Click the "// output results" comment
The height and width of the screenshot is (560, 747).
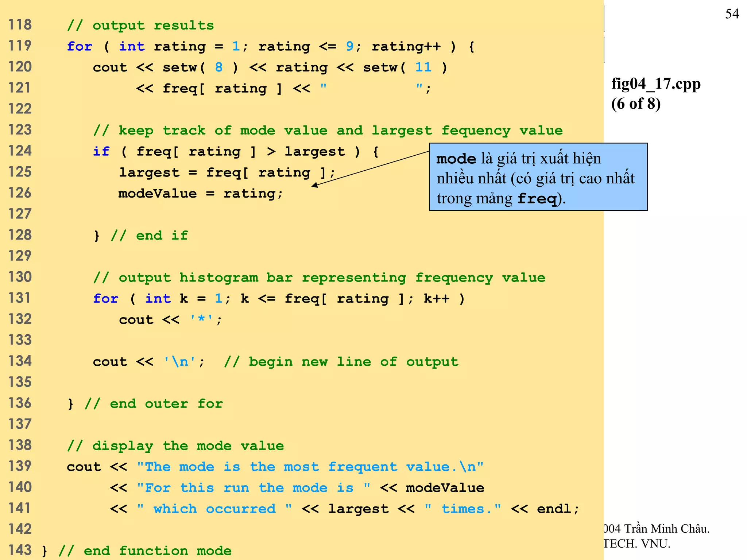coord(140,26)
